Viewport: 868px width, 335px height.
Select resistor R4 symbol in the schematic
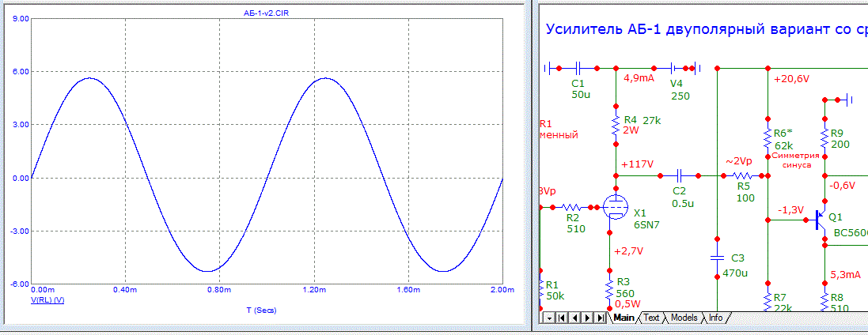coord(616,126)
